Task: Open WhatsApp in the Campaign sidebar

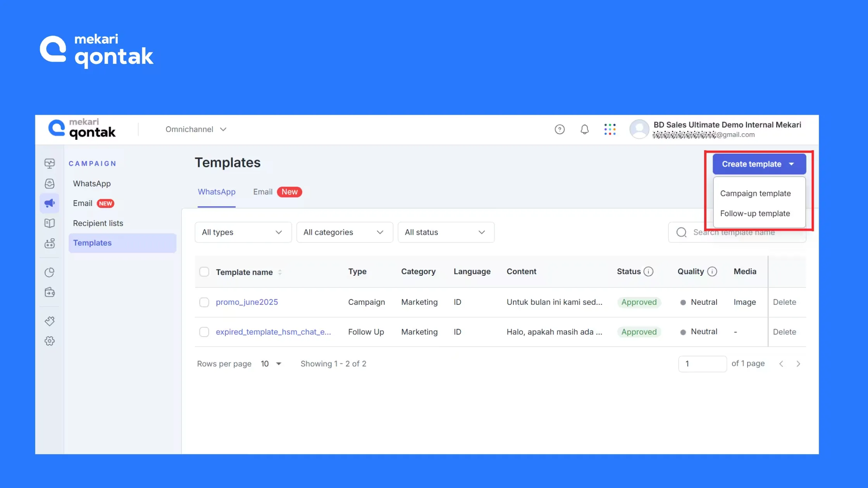Action: [92, 184]
